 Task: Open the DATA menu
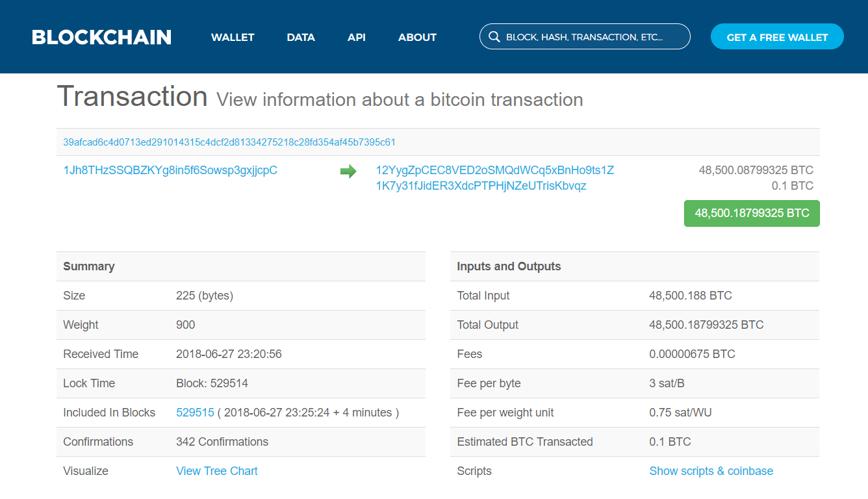coord(301,37)
